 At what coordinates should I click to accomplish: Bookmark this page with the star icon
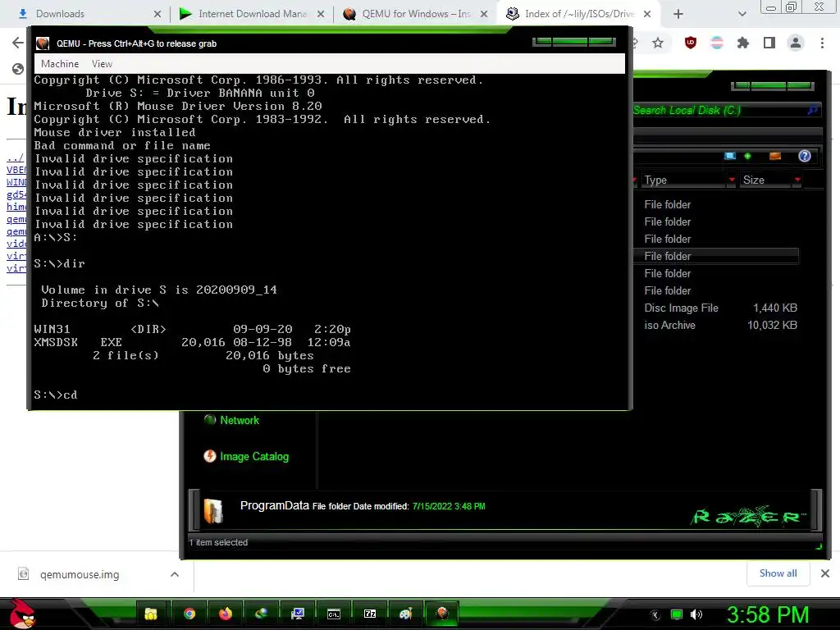[658, 43]
